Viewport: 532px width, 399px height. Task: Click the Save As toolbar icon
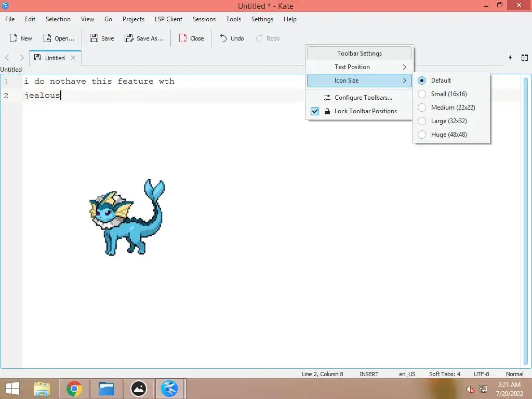coord(129,38)
